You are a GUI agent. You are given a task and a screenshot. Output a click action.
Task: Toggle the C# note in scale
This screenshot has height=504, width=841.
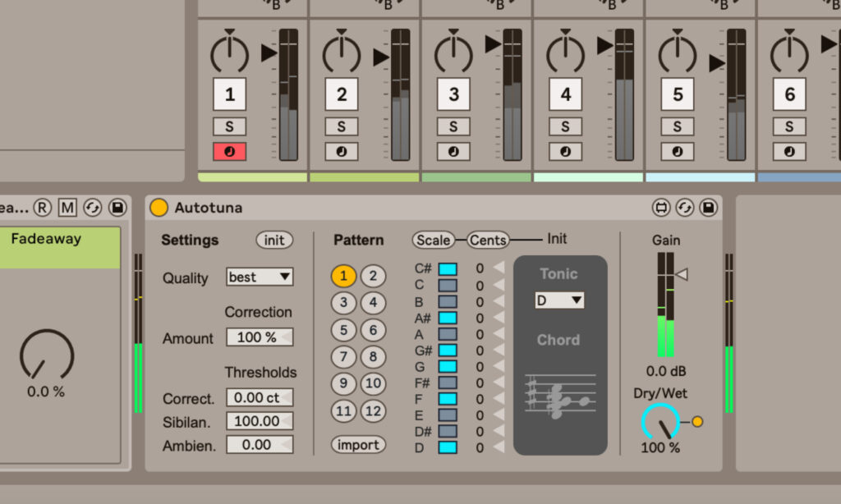[448, 268]
